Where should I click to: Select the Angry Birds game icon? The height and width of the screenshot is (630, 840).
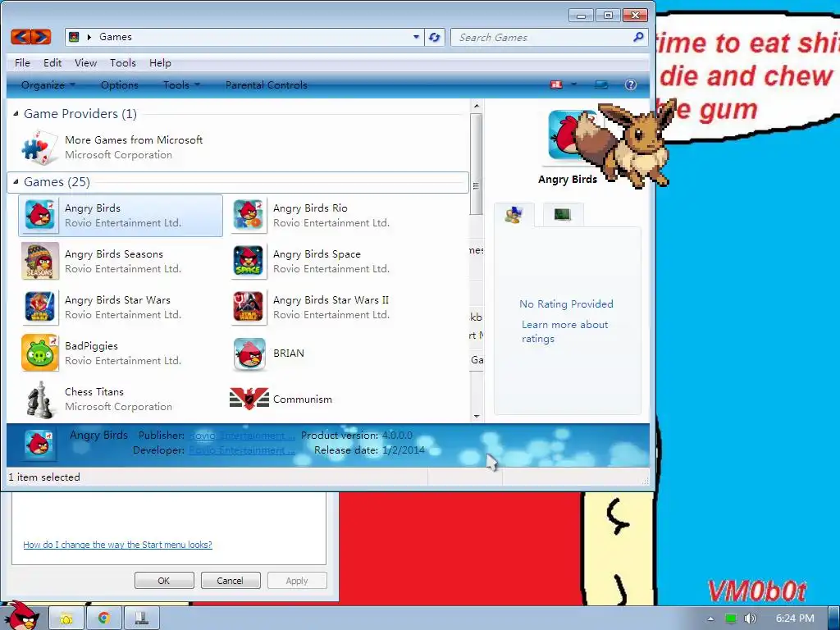(x=40, y=215)
